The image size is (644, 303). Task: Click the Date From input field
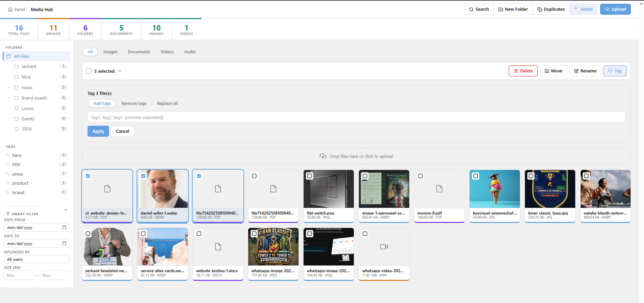coord(37,227)
